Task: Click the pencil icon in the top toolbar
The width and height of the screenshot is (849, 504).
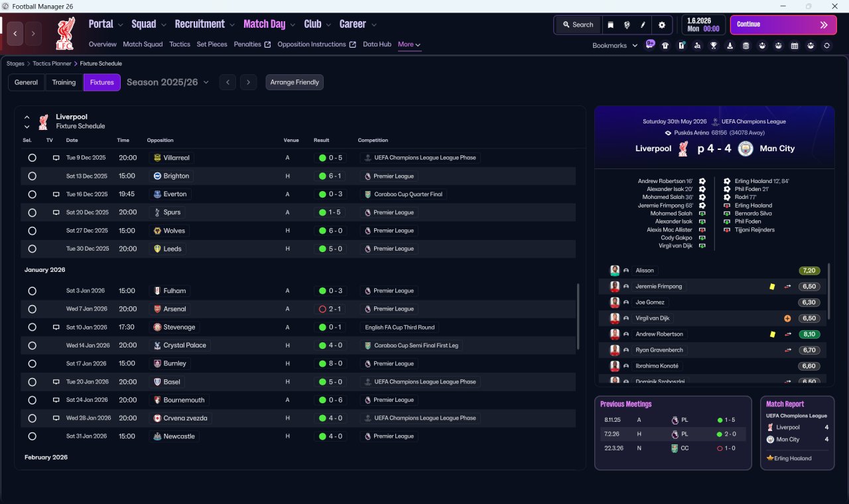Action: click(x=643, y=25)
